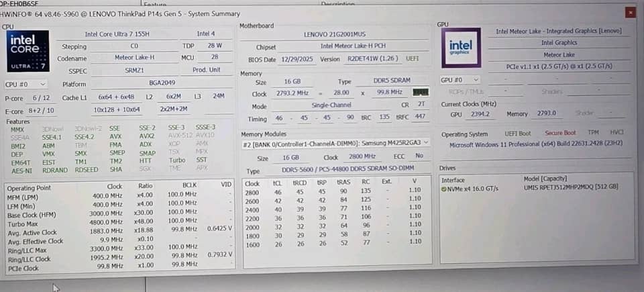Screen dimensions: 644x292
Task: Click the HVCI indicator
Action: pos(616,132)
